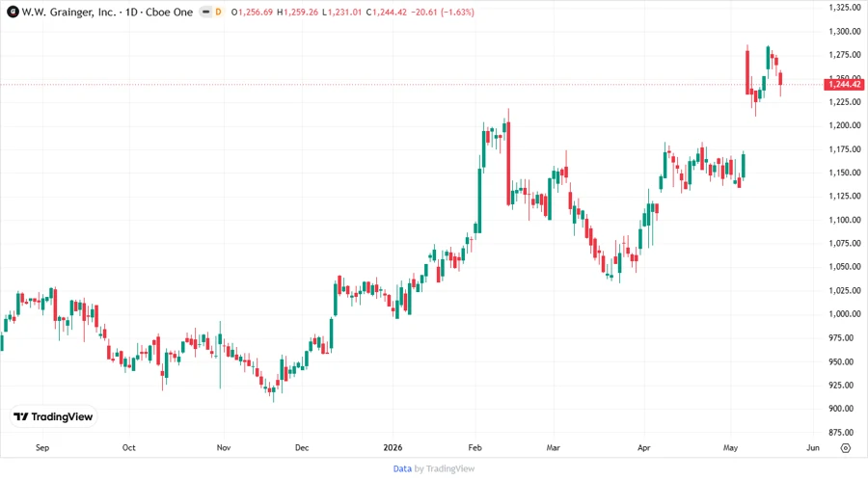This screenshot has height=480, width=868.
Task: Click the W.W. Grainger company logo icon
Action: coord(13,12)
